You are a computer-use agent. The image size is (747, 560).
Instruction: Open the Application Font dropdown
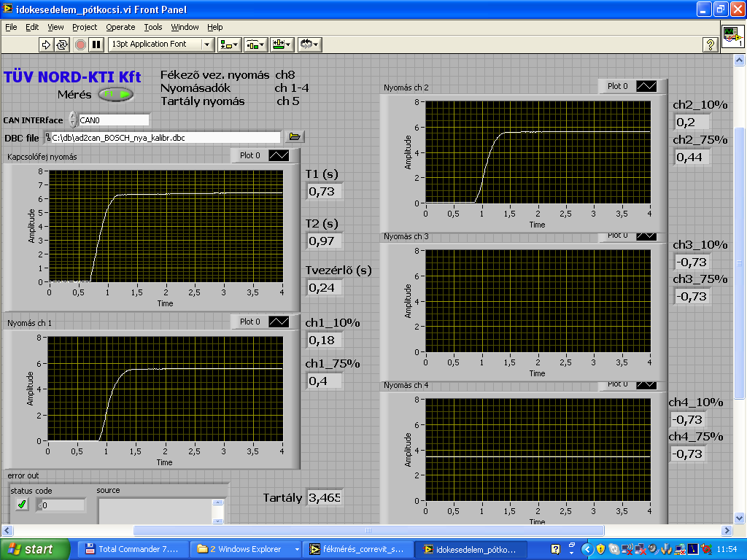tap(161, 44)
